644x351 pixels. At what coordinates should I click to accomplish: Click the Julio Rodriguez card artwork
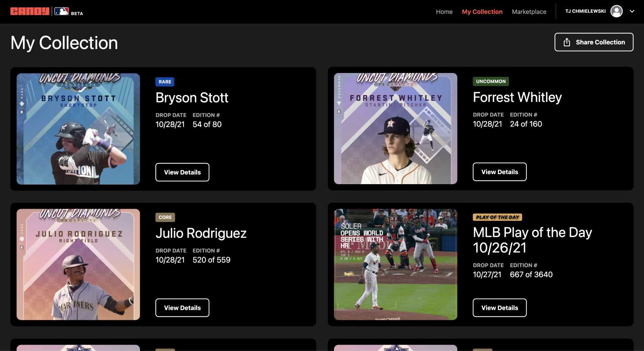(x=78, y=264)
